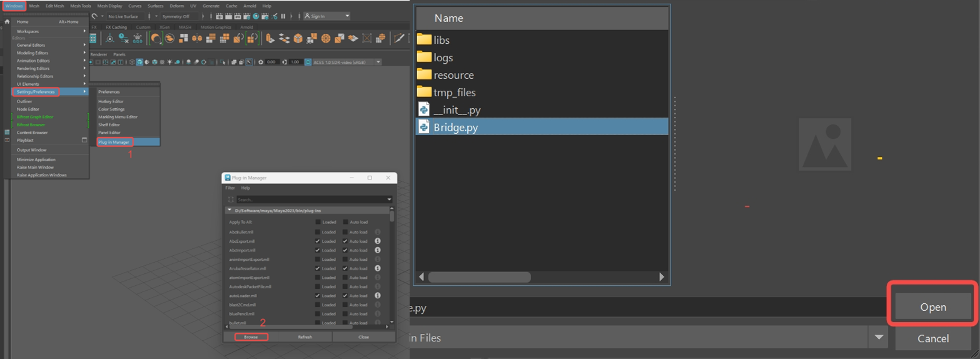Click the info icon for AbcExport.mll
The width and height of the screenshot is (980, 359).
(x=378, y=241)
